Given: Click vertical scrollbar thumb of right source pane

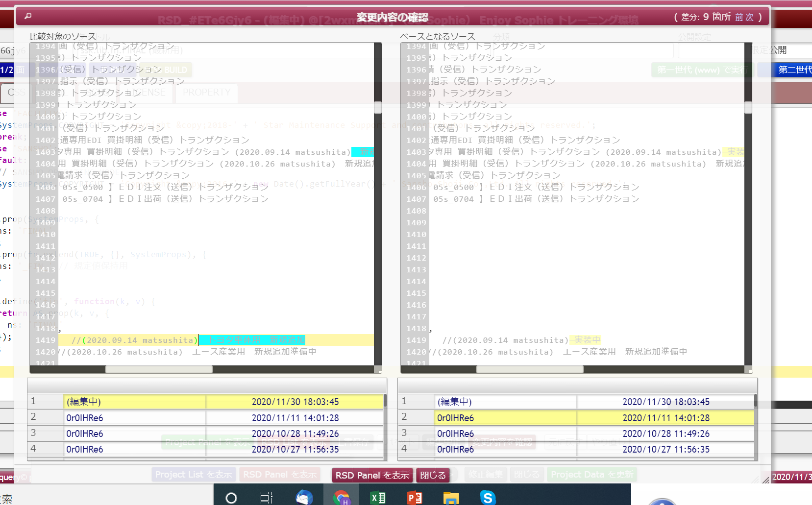Looking at the screenshot, I should coord(748,107).
